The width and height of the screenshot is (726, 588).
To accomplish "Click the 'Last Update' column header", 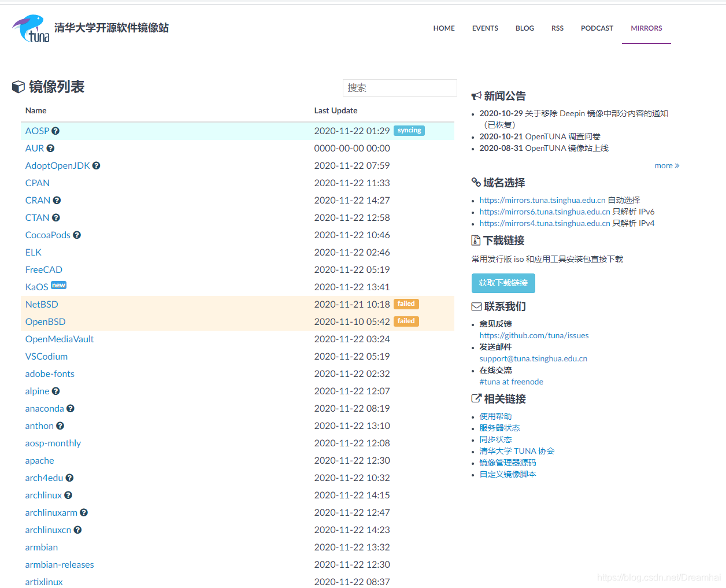I will 336,111.
